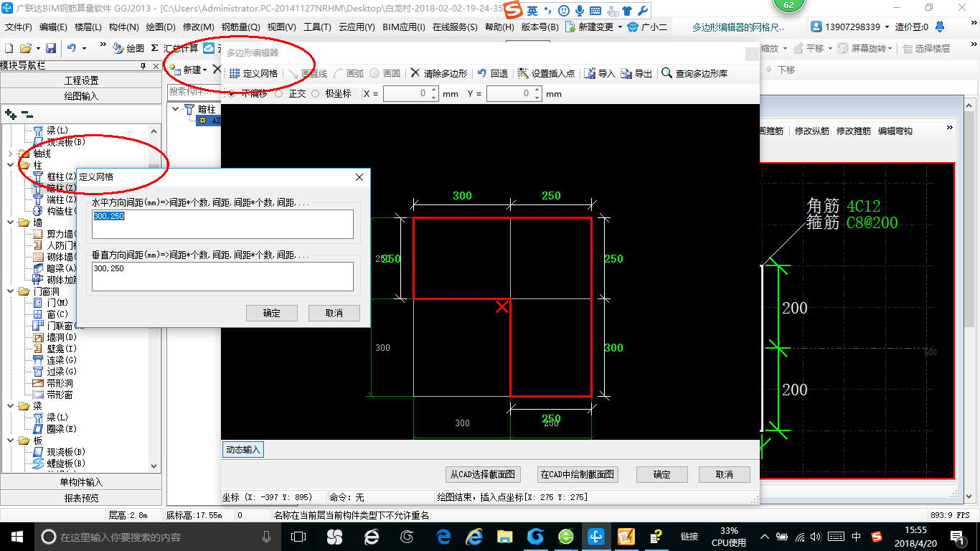Click the horizontal spacing field containing 300,250
980x551 pixels.
[x=223, y=224]
